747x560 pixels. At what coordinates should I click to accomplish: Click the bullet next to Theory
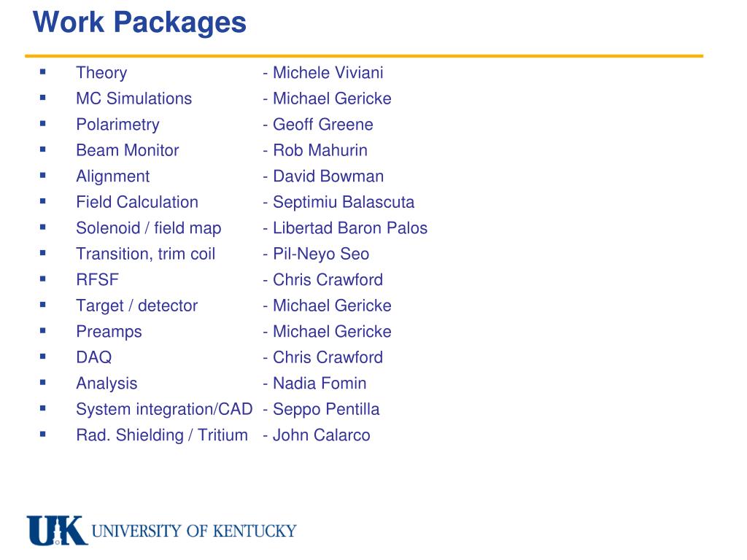43,72
